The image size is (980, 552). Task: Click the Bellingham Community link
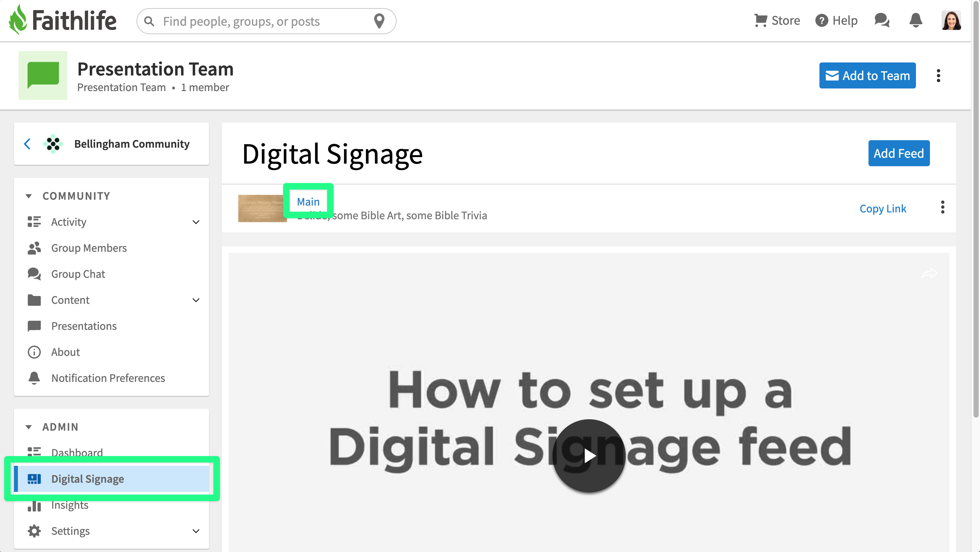point(132,144)
